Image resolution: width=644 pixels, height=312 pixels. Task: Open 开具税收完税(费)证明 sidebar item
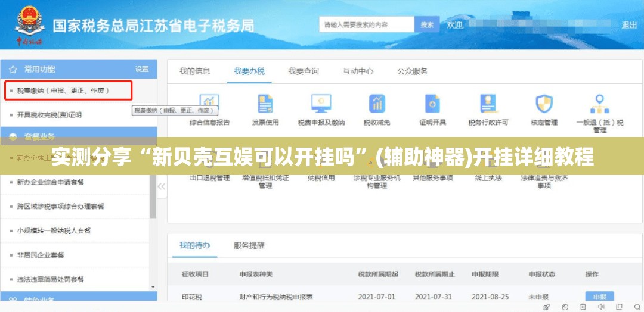pos(49,115)
